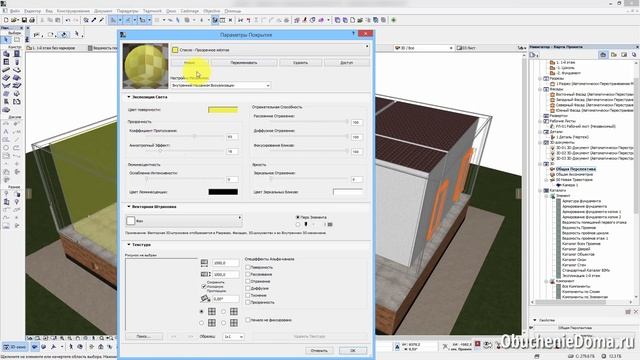The height and width of the screenshot is (360, 640).
Task: Collapse the Каталоги node in Navigator tree
Action: (x=540, y=191)
